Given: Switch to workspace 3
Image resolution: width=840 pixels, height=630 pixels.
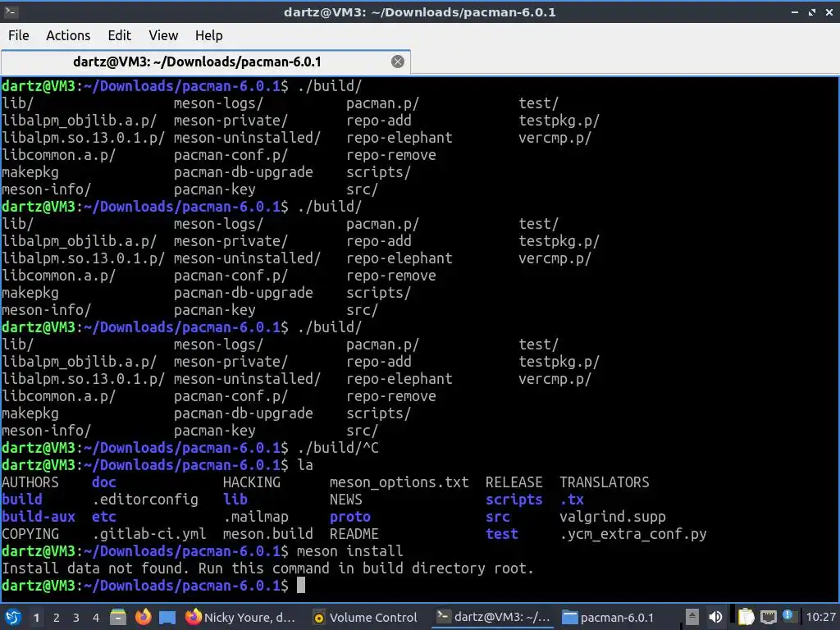Looking at the screenshot, I should pos(76,618).
